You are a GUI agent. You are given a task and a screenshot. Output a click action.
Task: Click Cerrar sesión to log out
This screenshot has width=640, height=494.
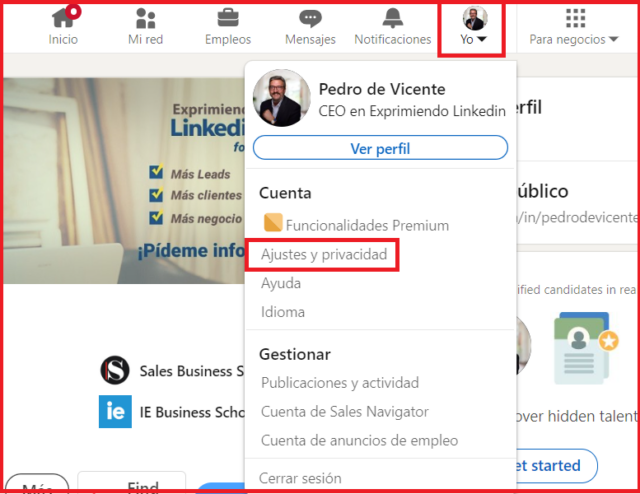click(300, 478)
